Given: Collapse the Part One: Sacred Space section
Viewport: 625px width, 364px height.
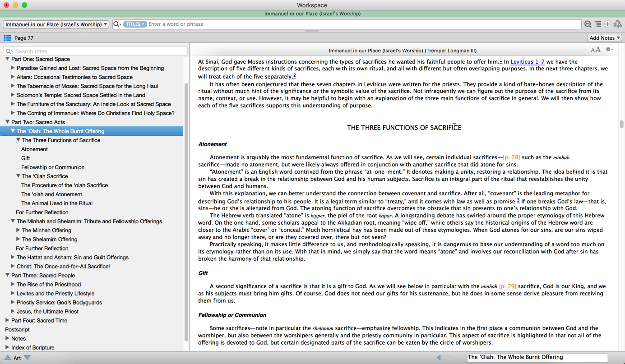Looking at the screenshot, I should (x=7, y=59).
